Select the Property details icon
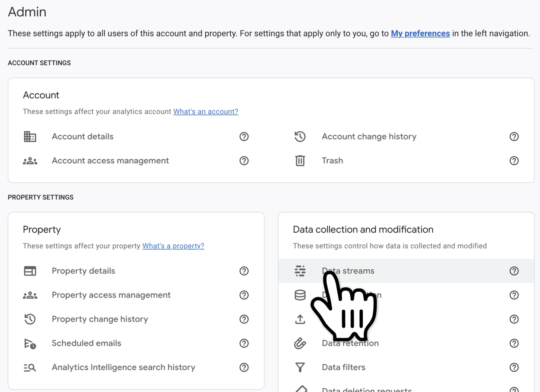Screen dimensions: 540x392 point(30,271)
